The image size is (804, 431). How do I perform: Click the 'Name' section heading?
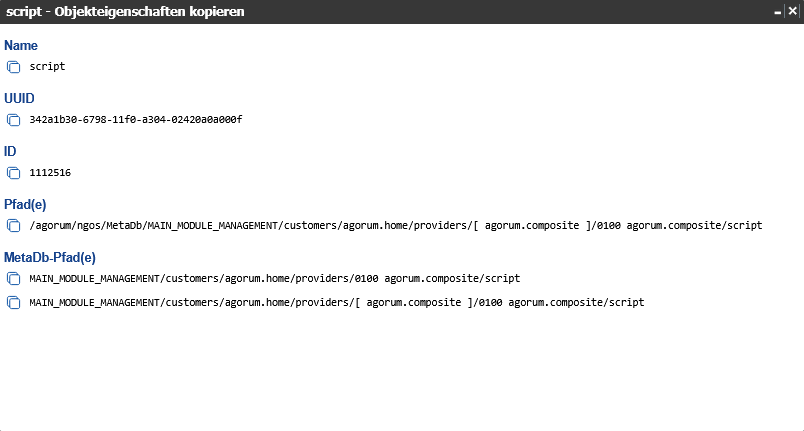click(21, 46)
